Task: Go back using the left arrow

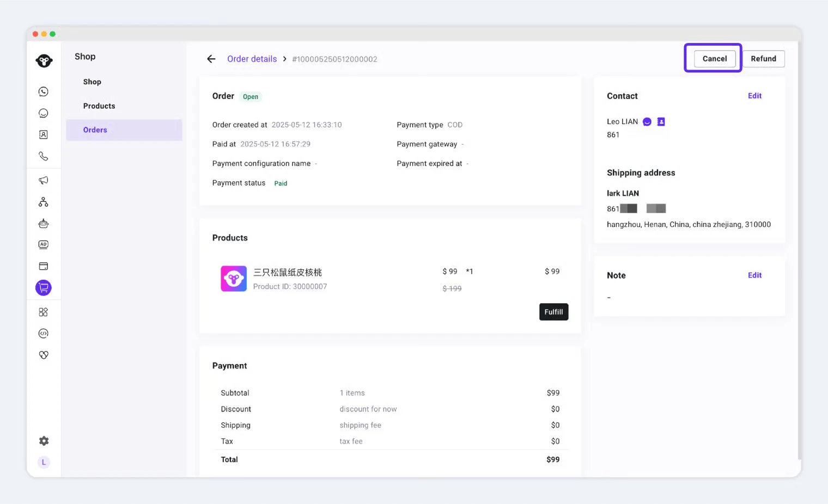Action: [211, 59]
